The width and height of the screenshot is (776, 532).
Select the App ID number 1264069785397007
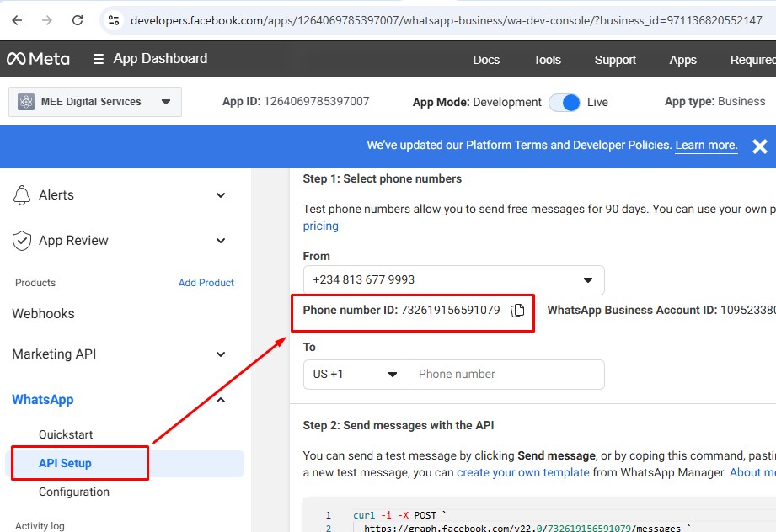point(316,101)
